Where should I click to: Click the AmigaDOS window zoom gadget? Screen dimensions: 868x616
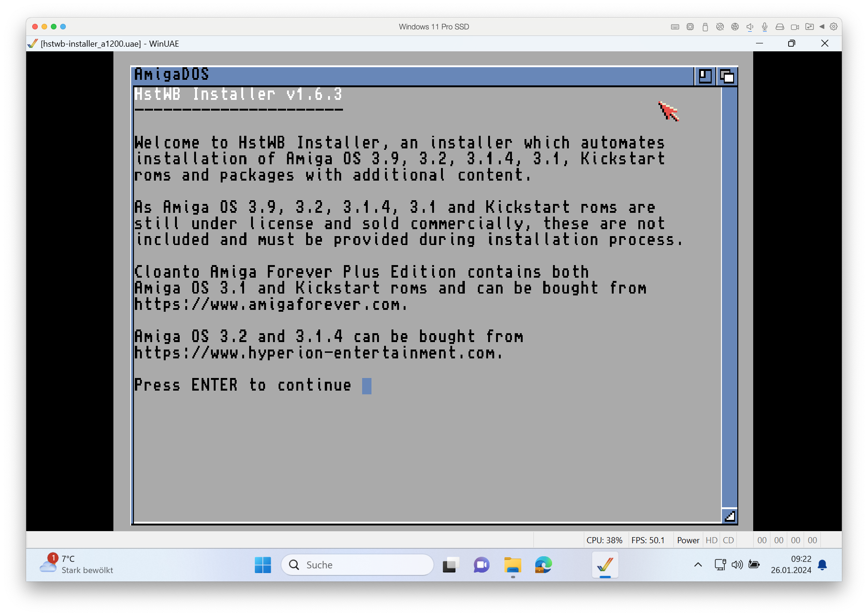click(x=705, y=76)
